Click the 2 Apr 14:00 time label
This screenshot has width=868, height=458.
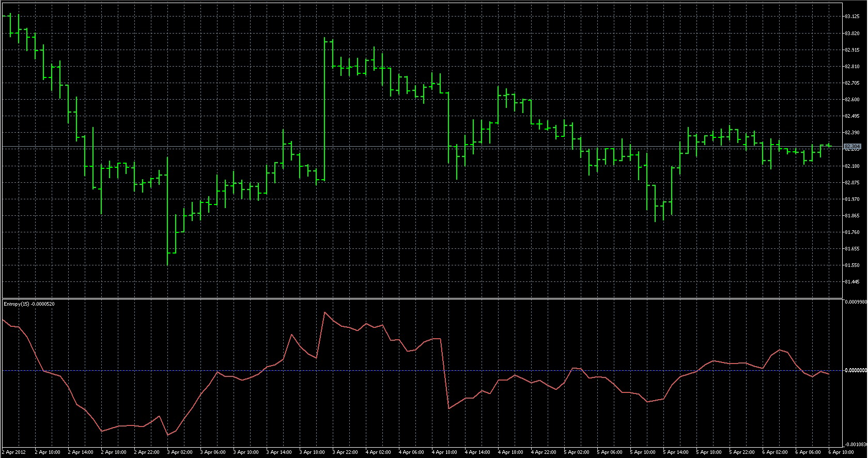pos(81,452)
